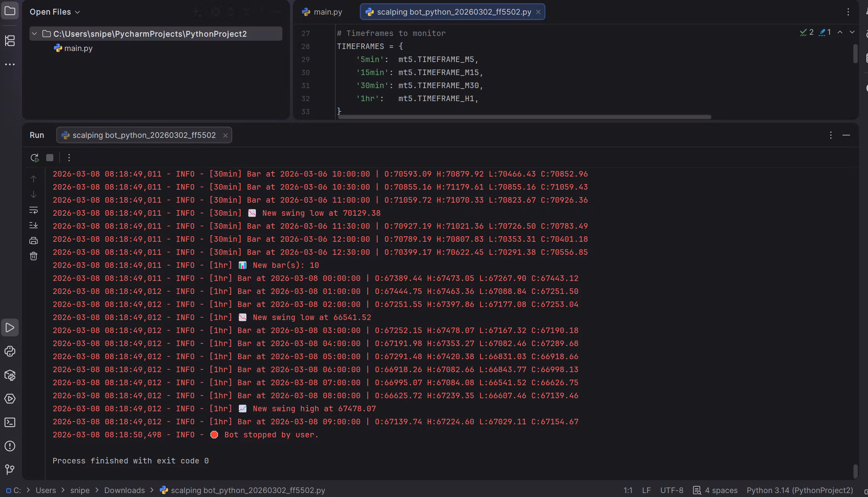Select the scalping bot Run tab
This screenshot has height=497, width=868.
pos(144,135)
